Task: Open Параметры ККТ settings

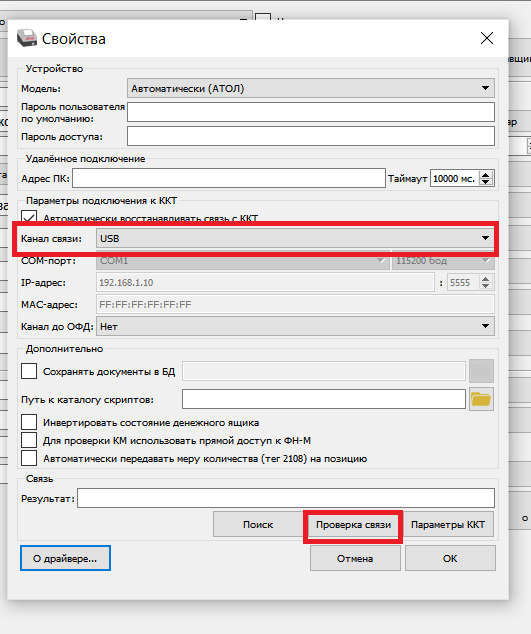Action: [448, 525]
